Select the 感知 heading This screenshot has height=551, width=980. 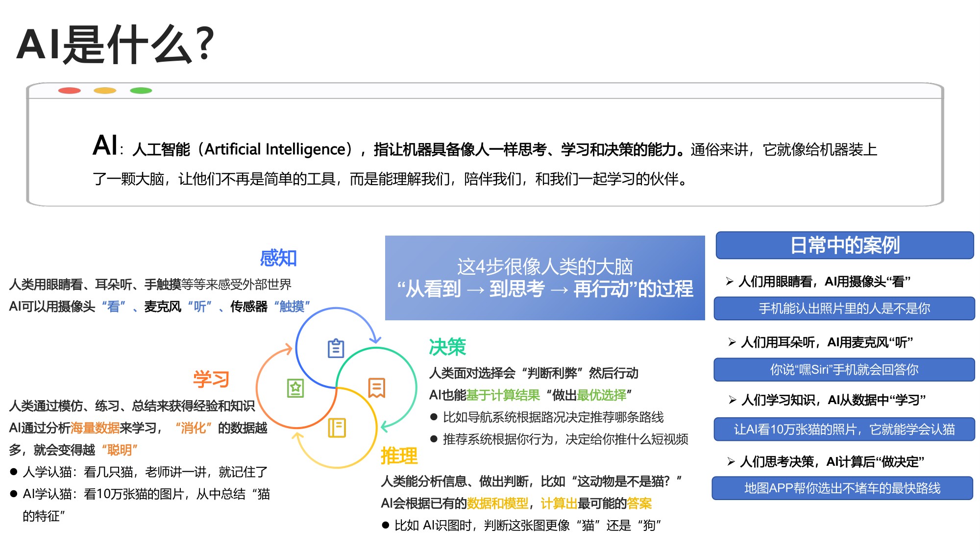click(x=278, y=258)
